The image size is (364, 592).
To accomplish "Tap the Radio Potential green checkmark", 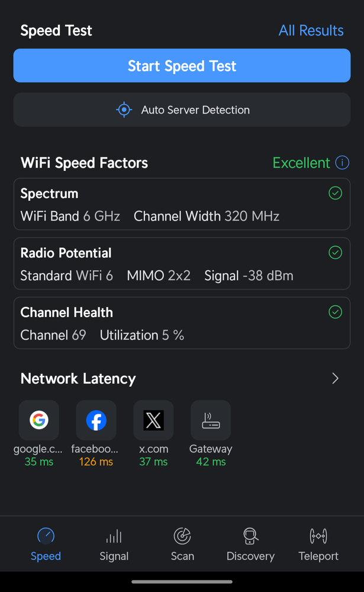I will click(335, 253).
